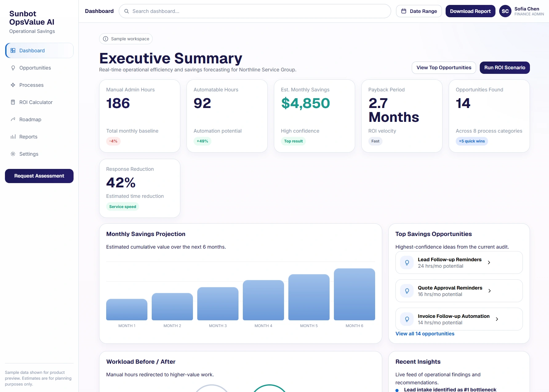Click the ROI Calculator sidebar icon
The image size is (549, 392).
click(x=13, y=102)
